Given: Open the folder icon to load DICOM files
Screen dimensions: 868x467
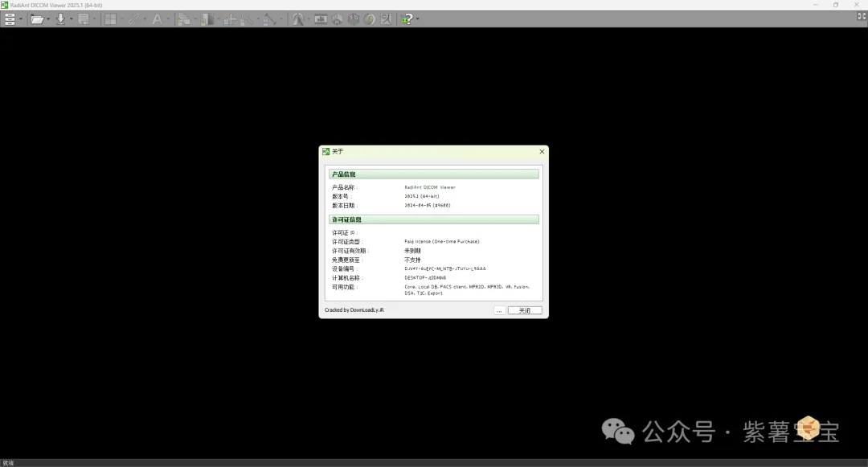Looking at the screenshot, I should pyautogui.click(x=36, y=18).
